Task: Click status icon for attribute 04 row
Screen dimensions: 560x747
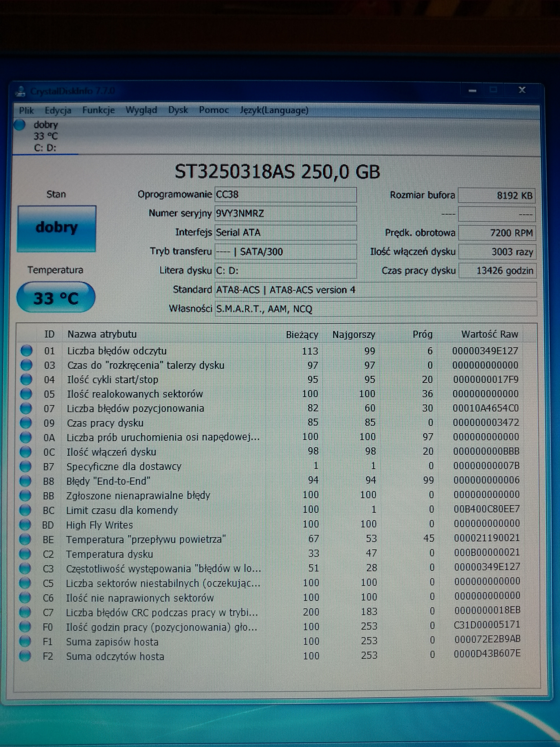Action: pos(26,380)
